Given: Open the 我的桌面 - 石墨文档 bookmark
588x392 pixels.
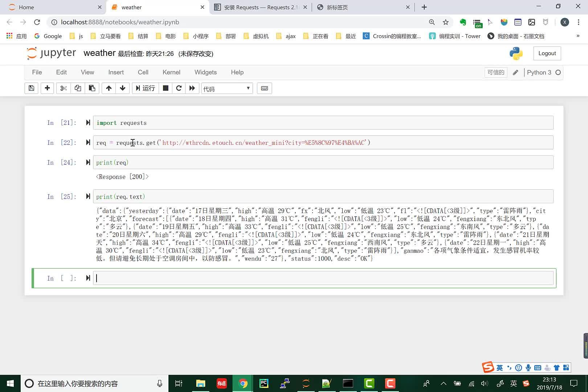Looking at the screenshot, I should click(516, 36).
